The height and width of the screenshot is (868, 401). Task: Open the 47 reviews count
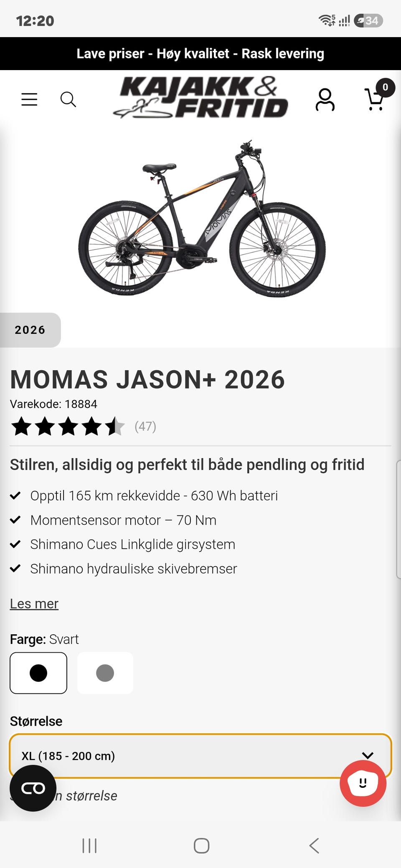(145, 426)
